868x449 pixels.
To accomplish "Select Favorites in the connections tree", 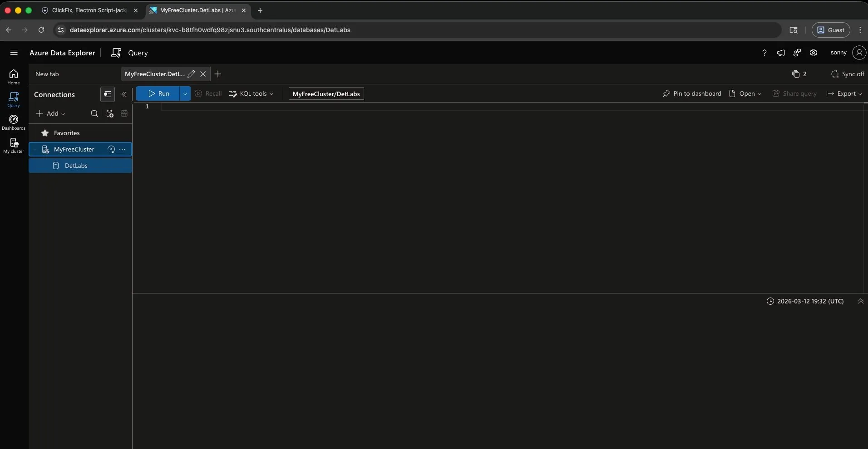I will (x=80, y=133).
